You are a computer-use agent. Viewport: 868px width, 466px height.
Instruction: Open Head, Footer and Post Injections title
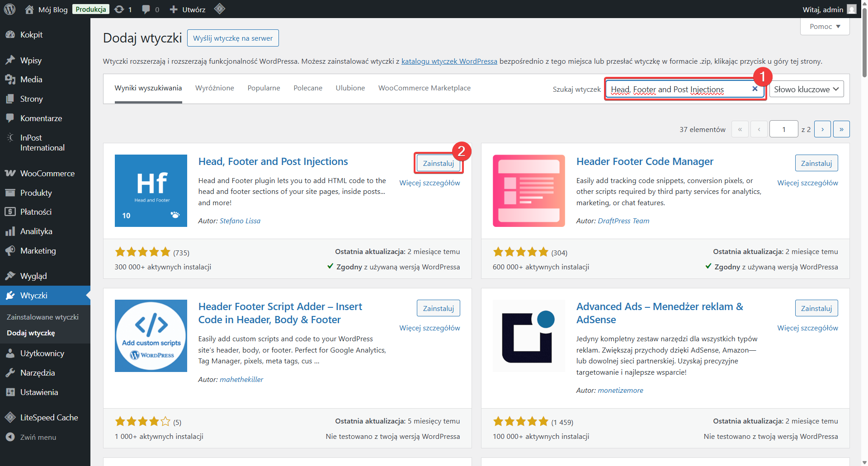(273, 162)
